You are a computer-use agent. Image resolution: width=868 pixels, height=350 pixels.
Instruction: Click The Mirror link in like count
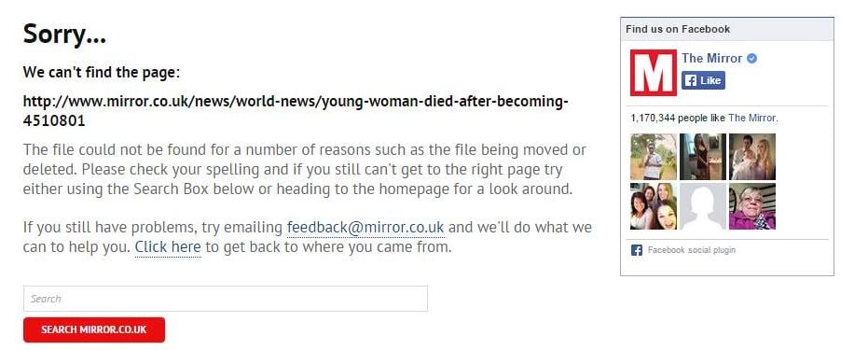[752, 118]
